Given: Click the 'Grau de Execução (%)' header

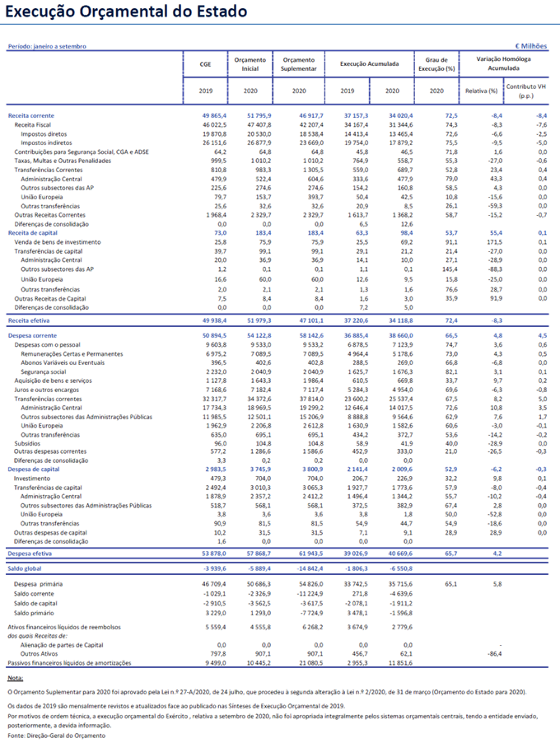Looking at the screenshot, I should tap(436, 64).
